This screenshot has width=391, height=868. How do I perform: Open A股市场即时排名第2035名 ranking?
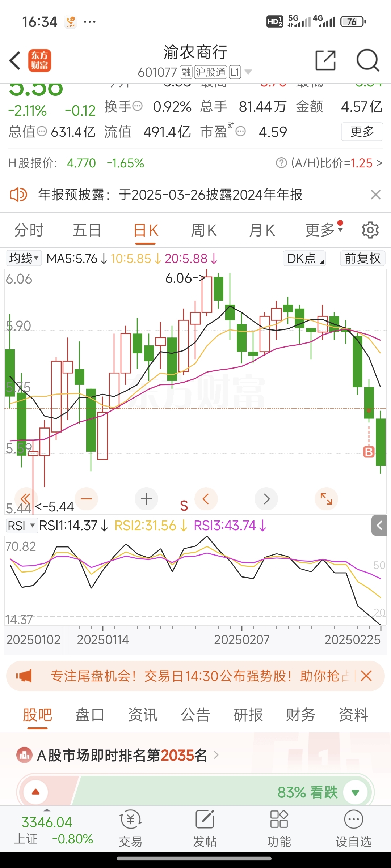[x=128, y=755]
